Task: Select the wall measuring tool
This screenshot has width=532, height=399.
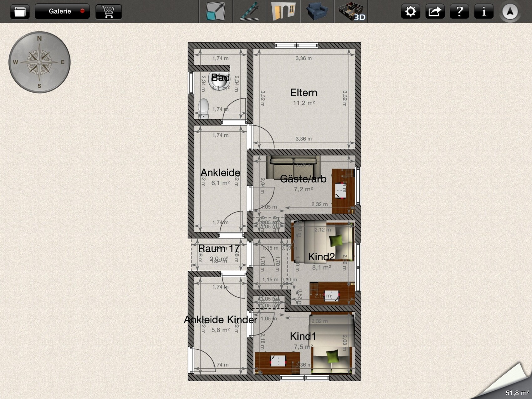Action: [x=249, y=12]
